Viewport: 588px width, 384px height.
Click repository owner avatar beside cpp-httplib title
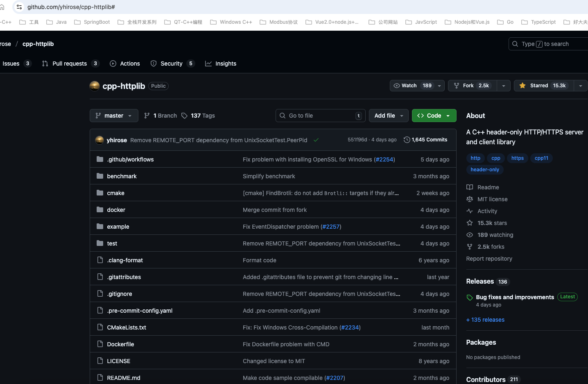tap(95, 86)
